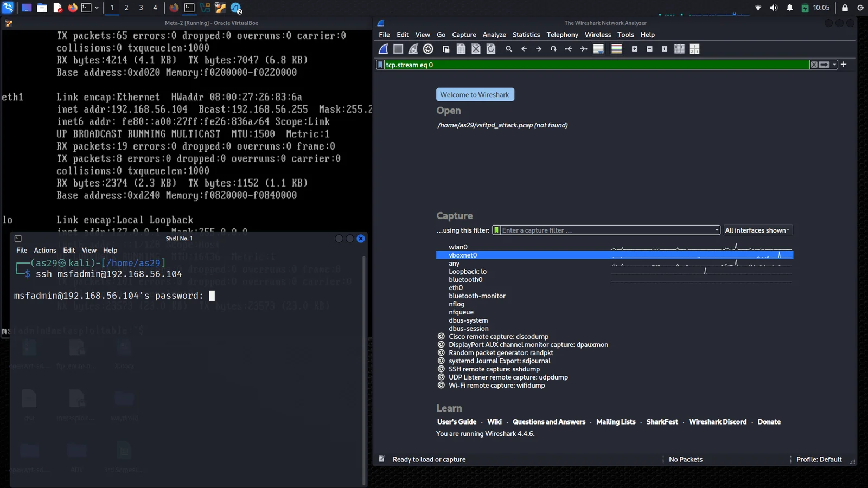
Task: Open the Wireshark User's Guide link
Action: 457,422
